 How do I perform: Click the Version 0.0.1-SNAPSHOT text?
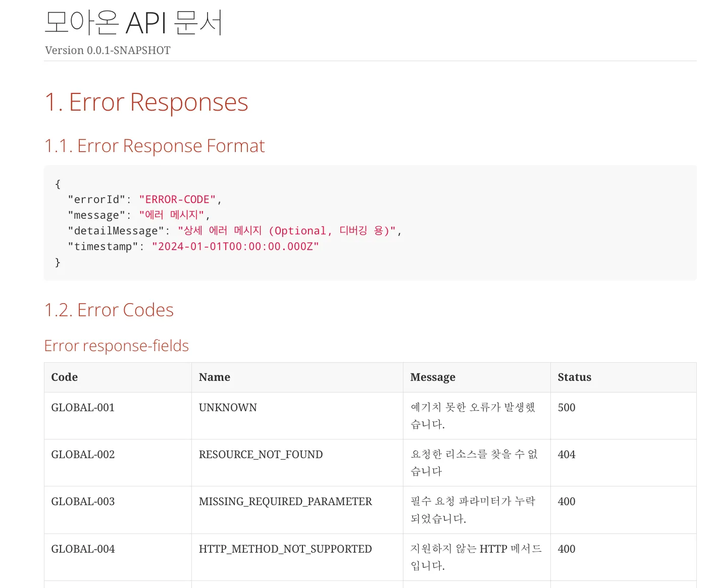108,51
